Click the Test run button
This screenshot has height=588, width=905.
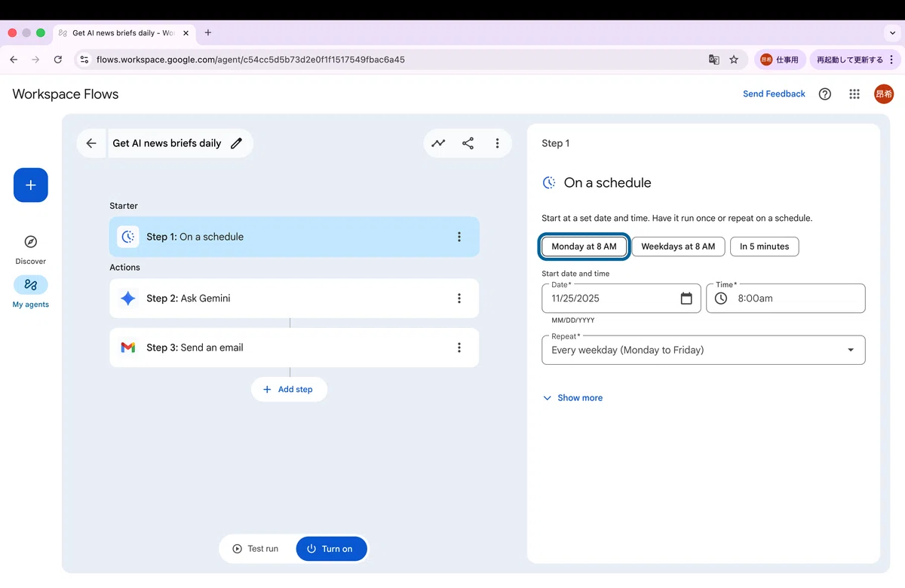[256, 549]
